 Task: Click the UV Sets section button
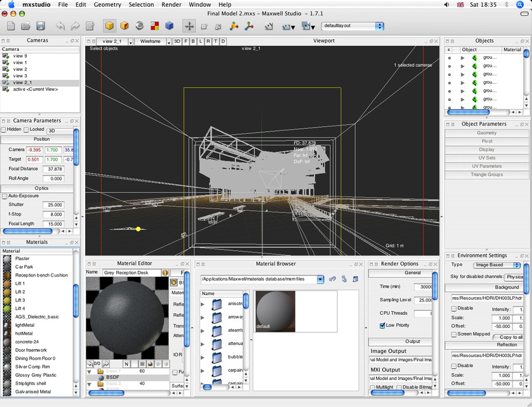coord(486,158)
